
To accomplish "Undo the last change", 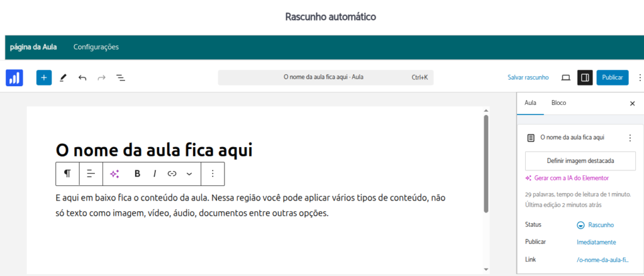I will pos(82,78).
